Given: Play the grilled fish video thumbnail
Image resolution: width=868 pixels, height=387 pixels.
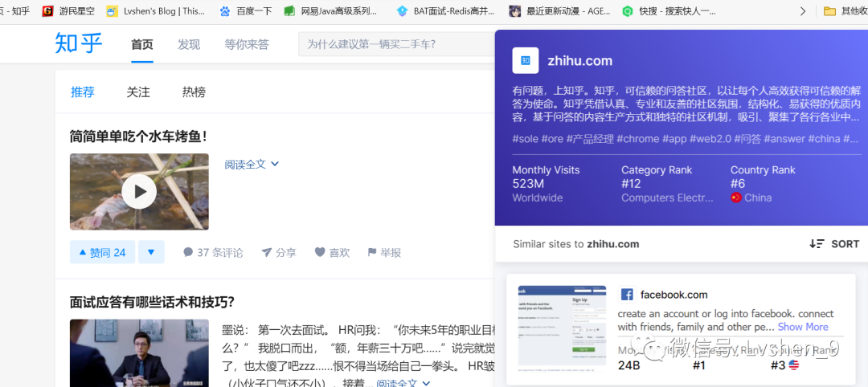Looking at the screenshot, I should click(x=139, y=192).
